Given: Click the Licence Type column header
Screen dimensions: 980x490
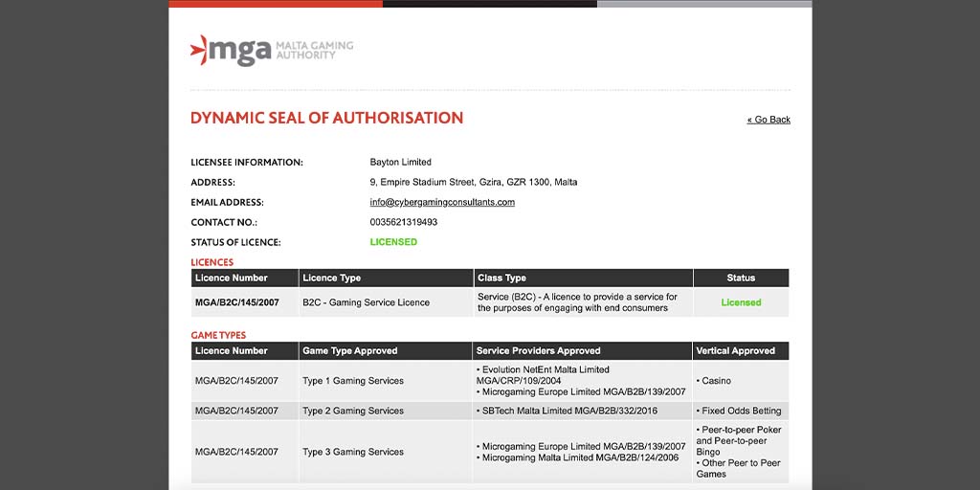Looking at the screenshot, I should pos(386,278).
